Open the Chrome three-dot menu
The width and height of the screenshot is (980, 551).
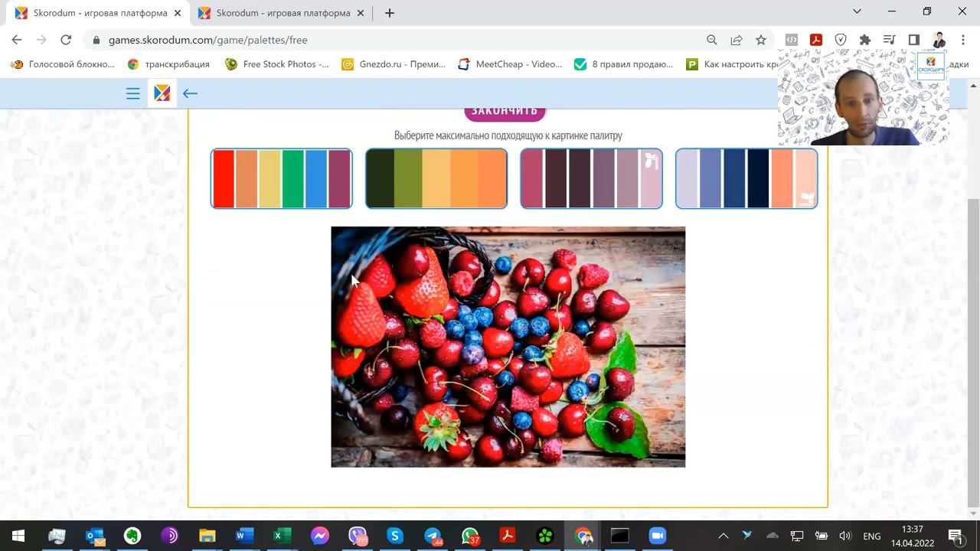[962, 40]
